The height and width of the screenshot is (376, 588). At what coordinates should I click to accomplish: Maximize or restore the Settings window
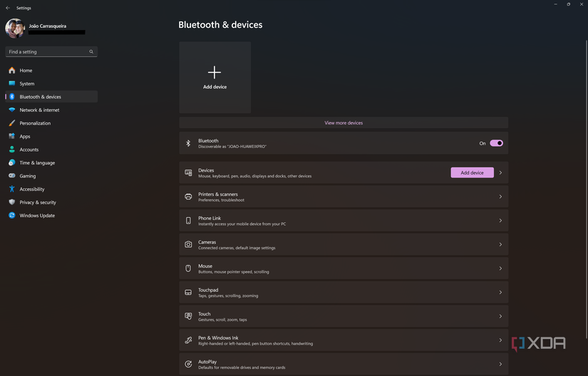point(569,4)
